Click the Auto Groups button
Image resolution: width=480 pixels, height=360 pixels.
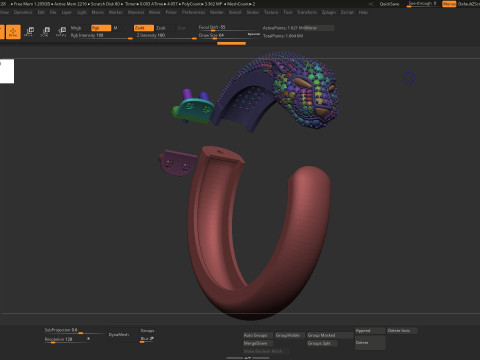click(x=258, y=335)
